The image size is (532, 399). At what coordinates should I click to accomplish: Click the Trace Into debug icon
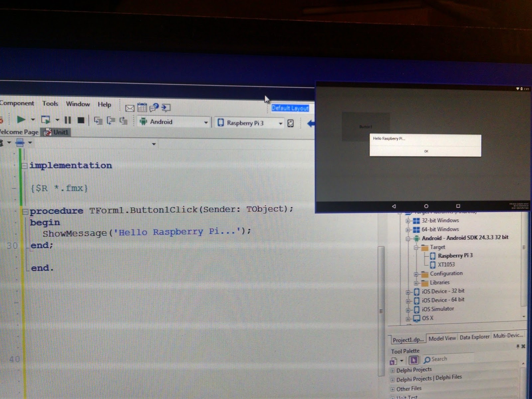click(98, 120)
